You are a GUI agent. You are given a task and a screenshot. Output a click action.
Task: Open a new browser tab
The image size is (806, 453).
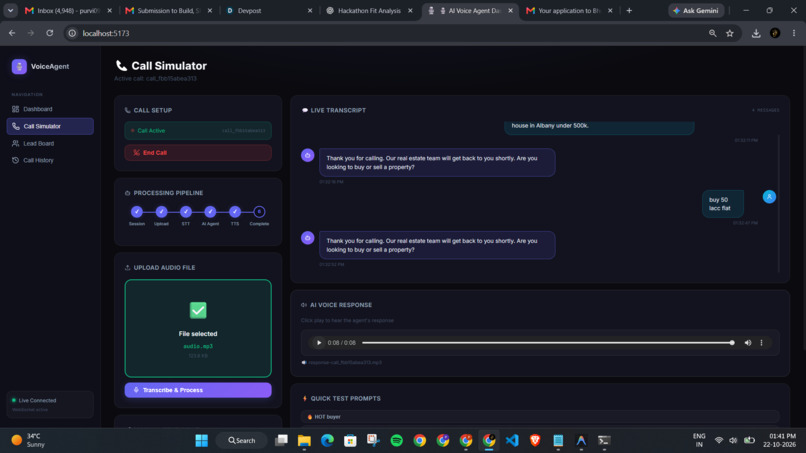click(629, 10)
